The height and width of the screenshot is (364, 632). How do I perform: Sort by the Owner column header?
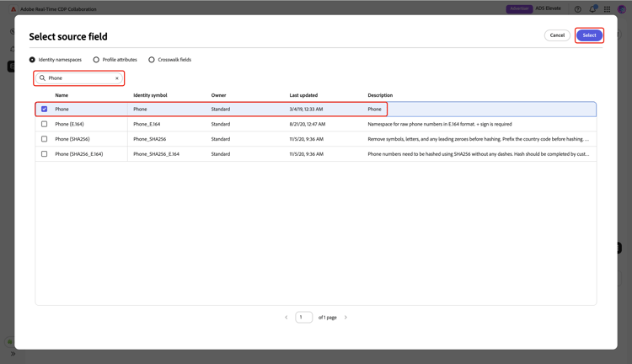pyautogui.click(x=218, y=95)
